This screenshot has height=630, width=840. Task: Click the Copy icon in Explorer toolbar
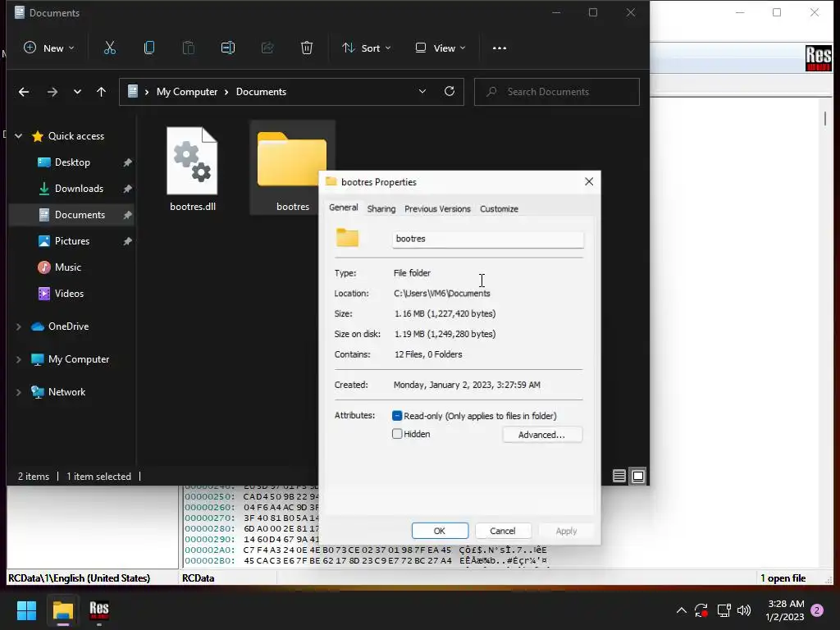(149, 48)
